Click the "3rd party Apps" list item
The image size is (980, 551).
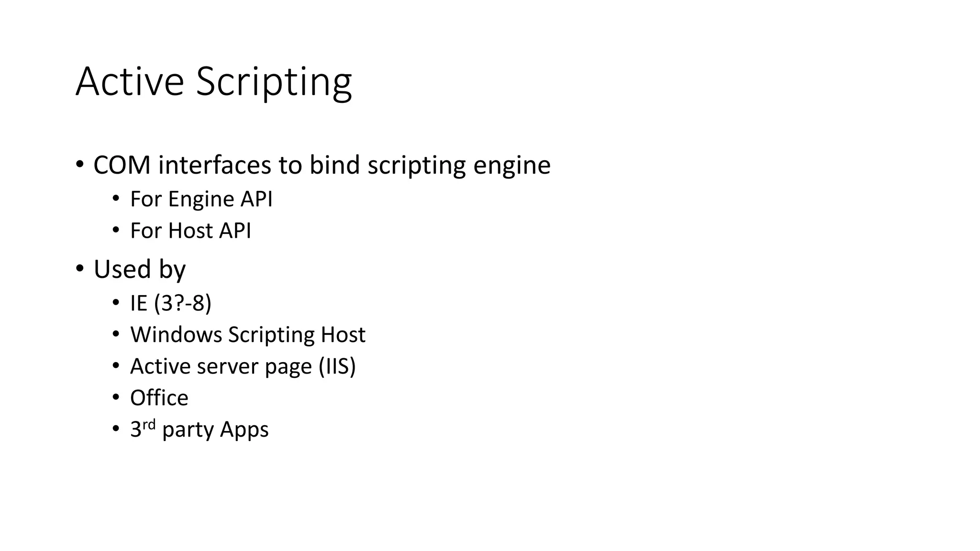click(x=199, y=430)
